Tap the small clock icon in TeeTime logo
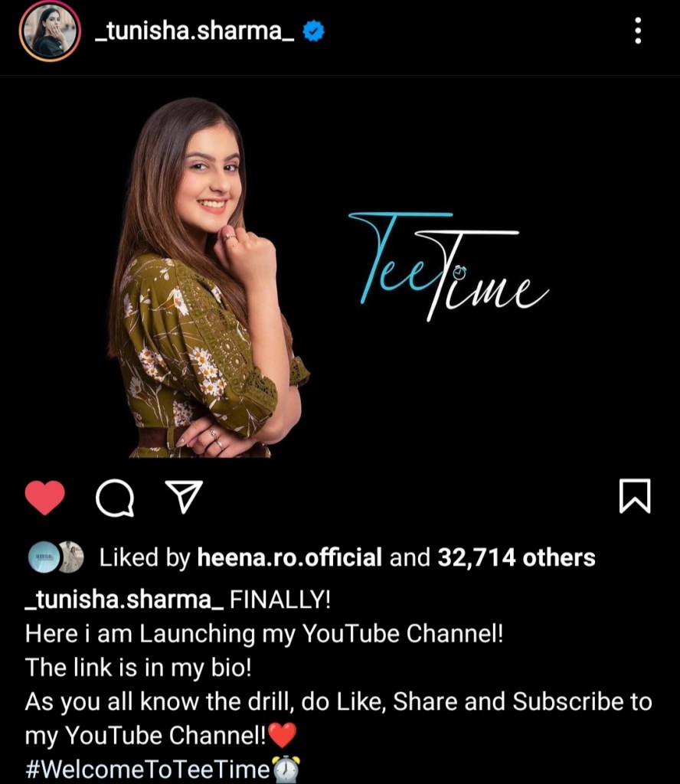 tap(459, 273)
